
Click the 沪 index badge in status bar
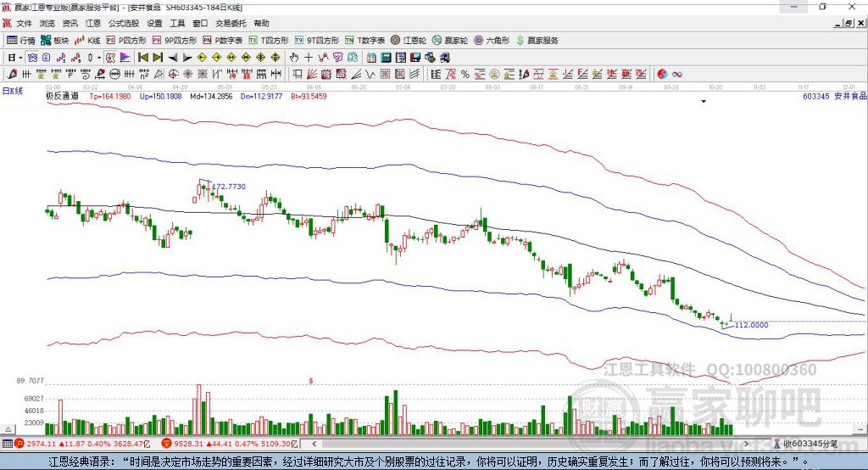pyautogui.click(x=19, y=444)
